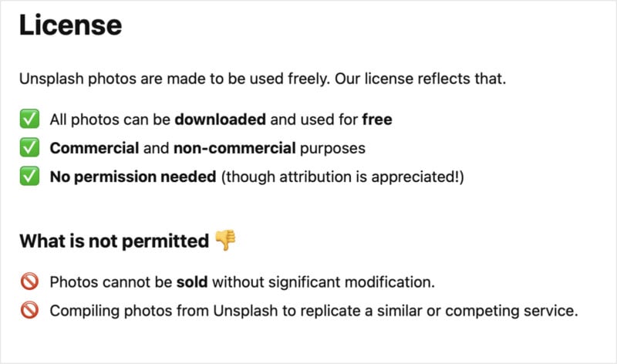The height and width of the screenshot is (364, 617).
Task: Click the License heading
Action: [x=70, y=25]
